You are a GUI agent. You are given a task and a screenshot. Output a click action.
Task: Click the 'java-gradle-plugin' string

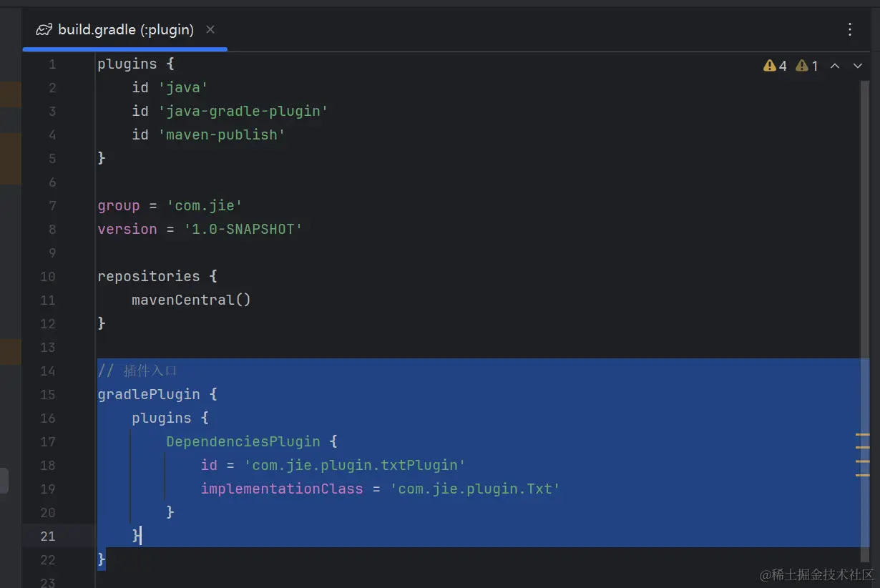pyautogui.click(x=243, y=111)
